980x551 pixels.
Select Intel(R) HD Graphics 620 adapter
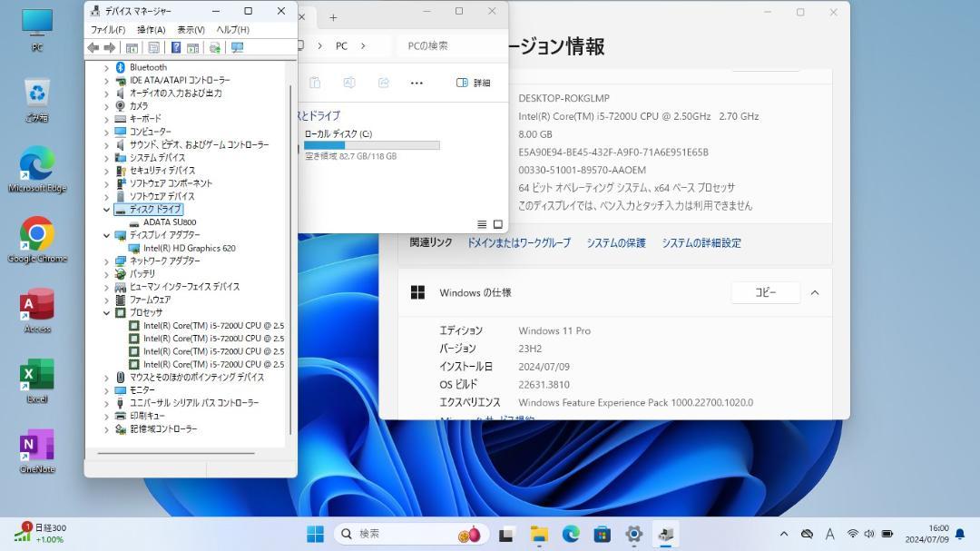tap(190, 249)
